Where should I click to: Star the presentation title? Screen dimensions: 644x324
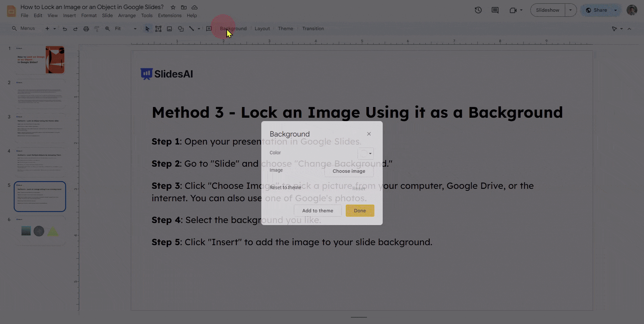coord(173,7)
